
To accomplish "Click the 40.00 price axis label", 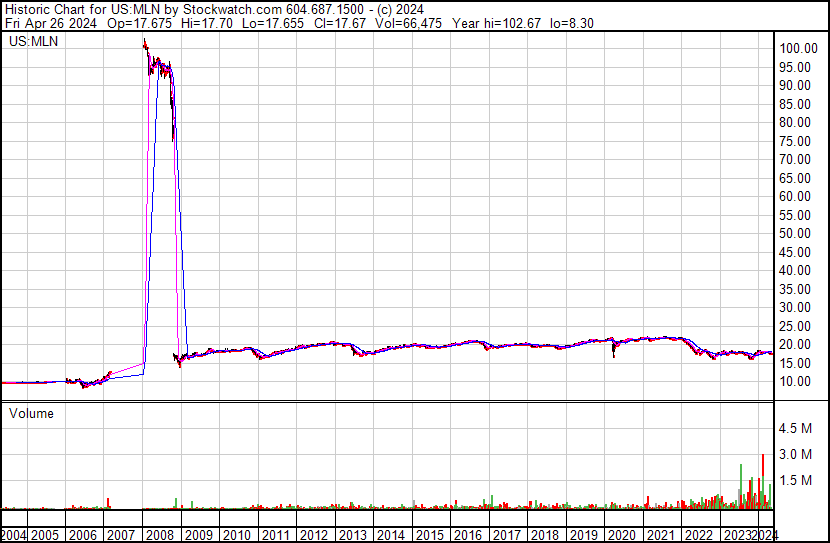I will tap(795, 270).
